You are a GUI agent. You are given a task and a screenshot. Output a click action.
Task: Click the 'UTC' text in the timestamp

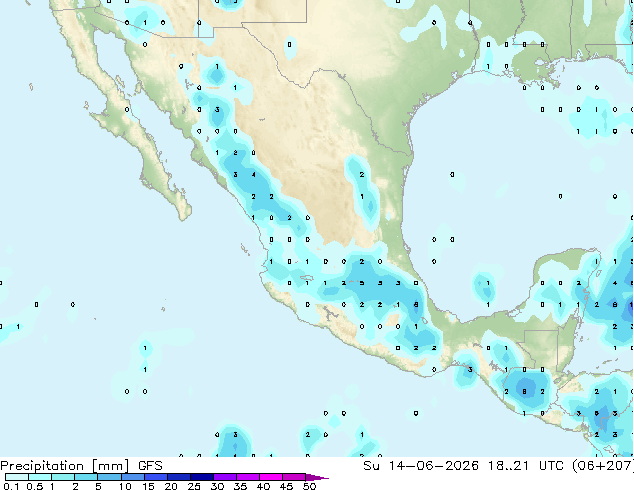[x=552, y=466]
